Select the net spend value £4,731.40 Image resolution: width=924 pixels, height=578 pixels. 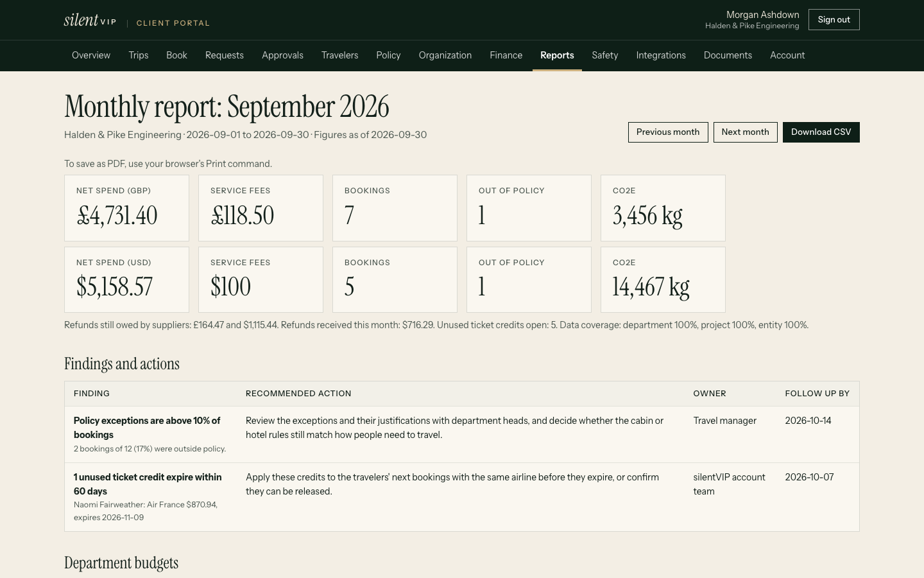pyautogui.click(x=117, y=216)
